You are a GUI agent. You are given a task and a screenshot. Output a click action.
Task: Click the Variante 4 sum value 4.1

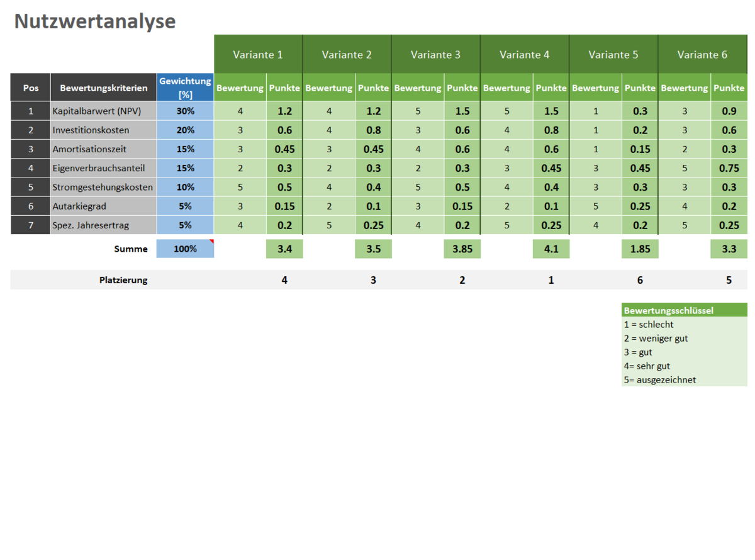point(551,249)
